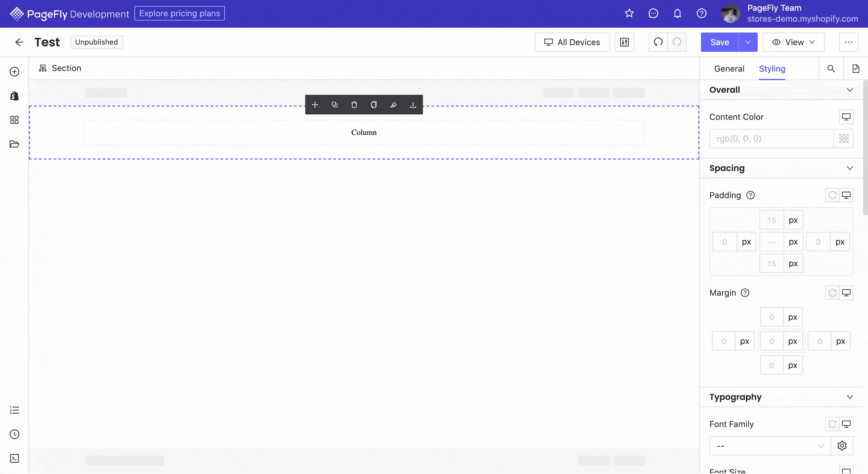The width and height of the screenshot is (868, 474).
Task: Open the version history clock icon
Action: tap(14, 434)
